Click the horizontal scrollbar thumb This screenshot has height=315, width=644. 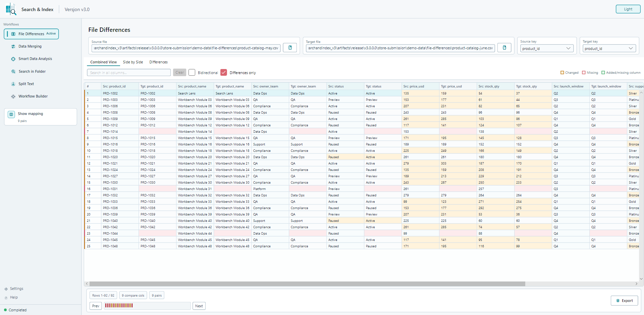[x=307, y=284]
